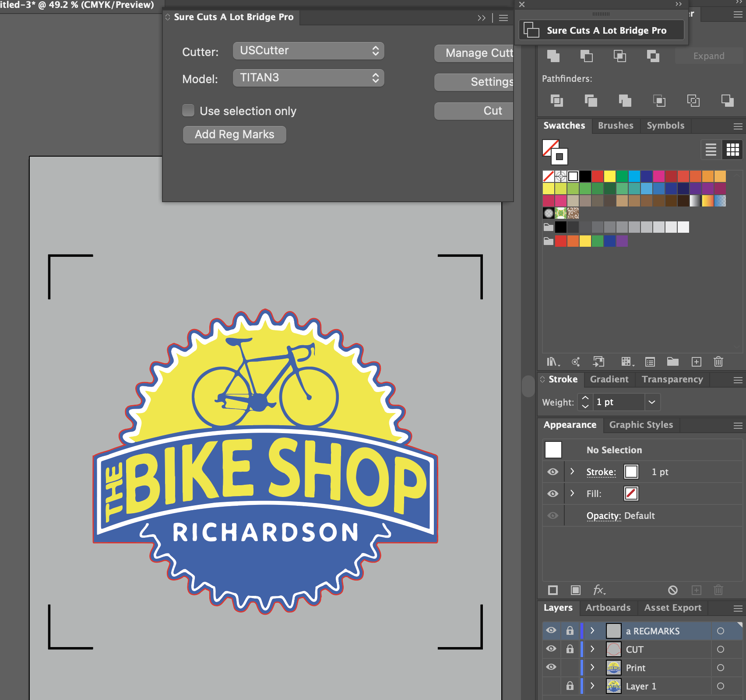Click the Exclude shape mode icon
The width and height of the screenshot is (746, 700).
tap(653, 56)
